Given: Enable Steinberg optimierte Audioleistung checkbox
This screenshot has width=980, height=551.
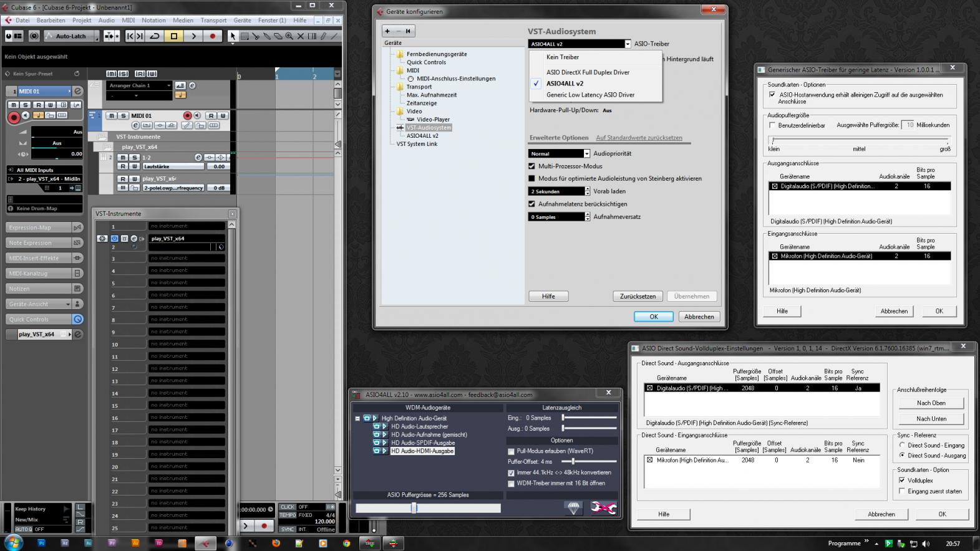Looking at the screenshot, I should (x=532, y=179).
